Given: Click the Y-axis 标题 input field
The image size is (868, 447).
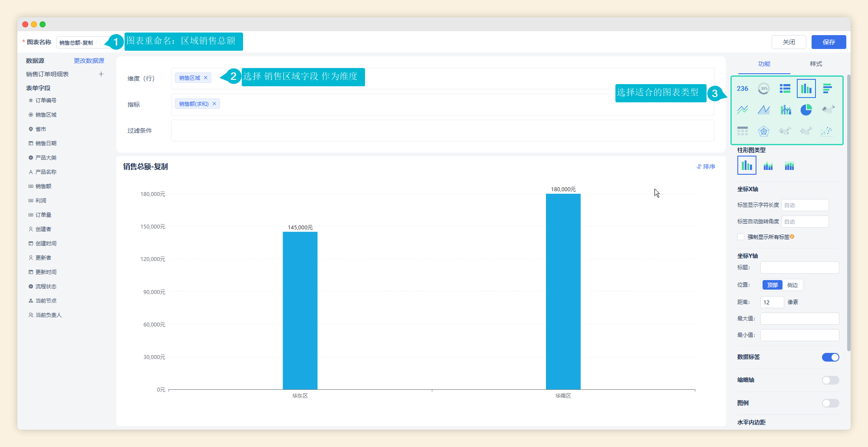Looking at the screenshot, I should [x=799, y=268].
